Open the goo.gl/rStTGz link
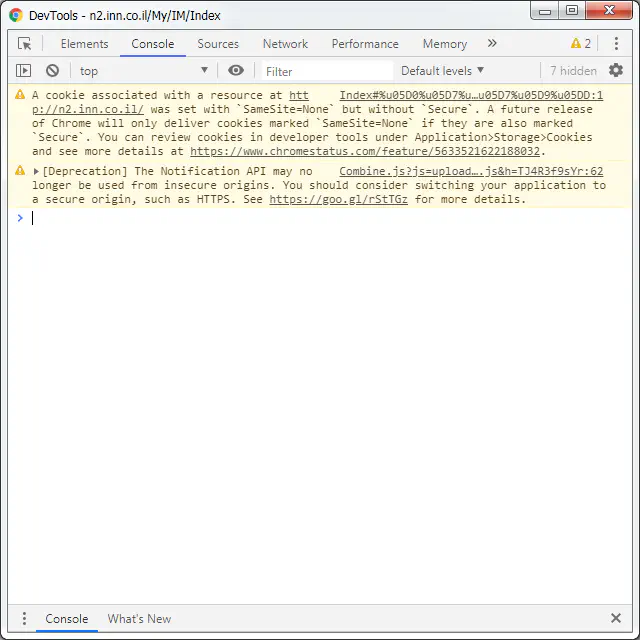Screen dimensions: 640x640 pos(338,200)
